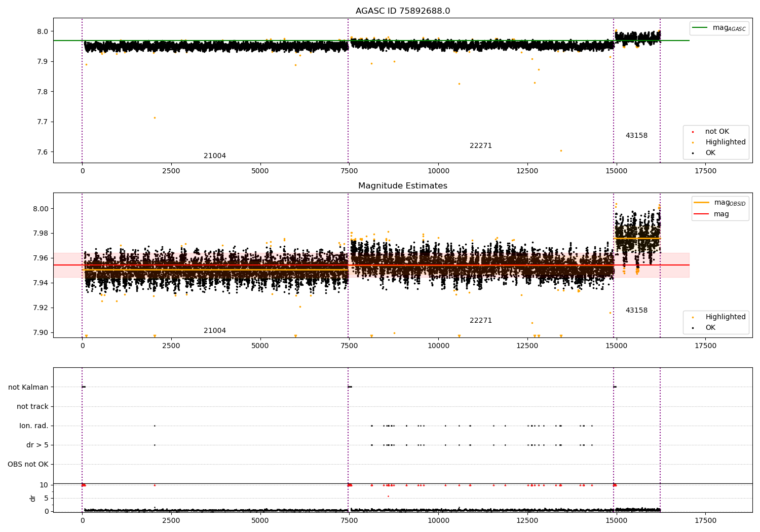Click OBSID label 43158 in the top panel
This screenshot has width=760, height=532.
[x=636, y=136]
